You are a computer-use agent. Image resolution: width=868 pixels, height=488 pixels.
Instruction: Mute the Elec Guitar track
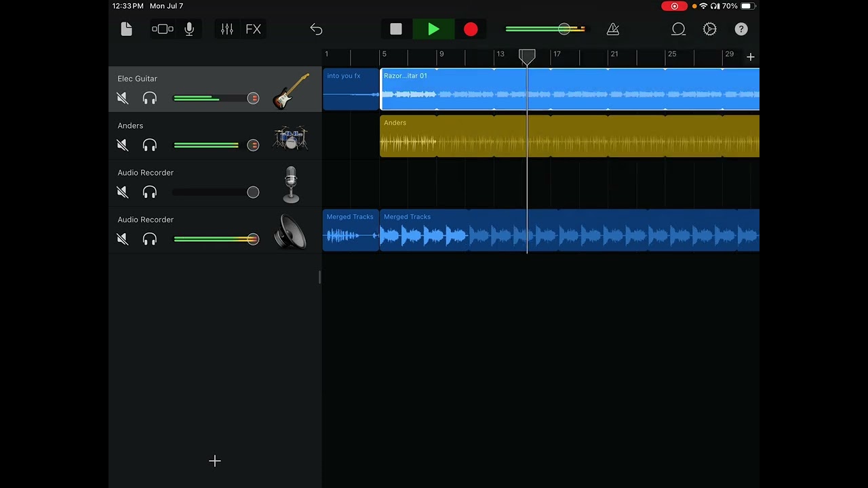pos(123,98)
